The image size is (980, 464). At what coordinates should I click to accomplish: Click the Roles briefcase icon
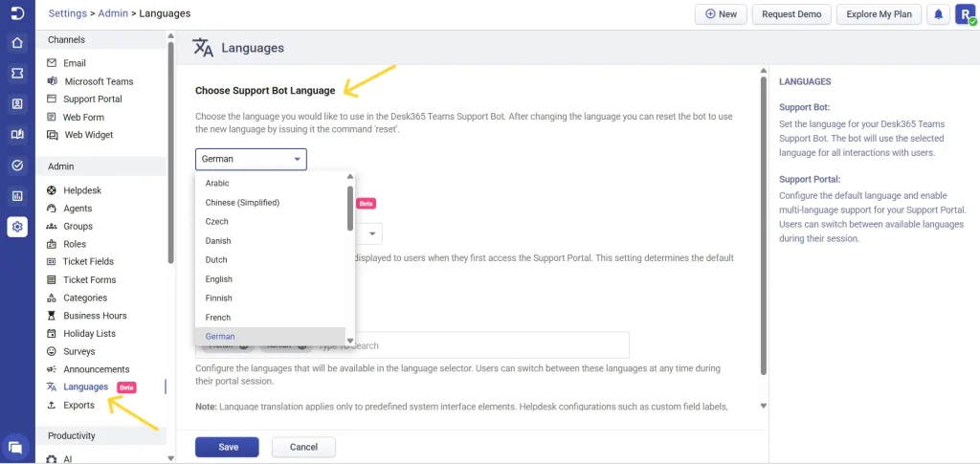pos(52,244)
